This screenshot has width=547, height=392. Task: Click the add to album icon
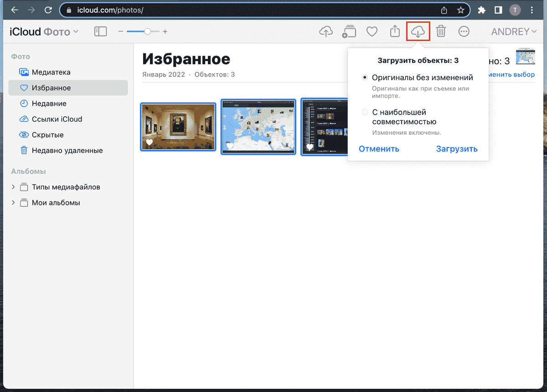[349, 31]
